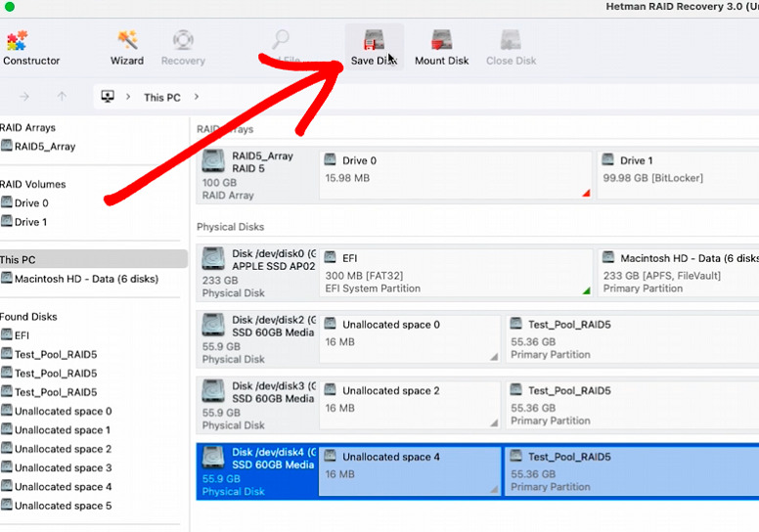The height and width of the screenshot is (532, 759).
Task: Select the /dev/disk2 SSD 60GB tile
Action: 257,339
